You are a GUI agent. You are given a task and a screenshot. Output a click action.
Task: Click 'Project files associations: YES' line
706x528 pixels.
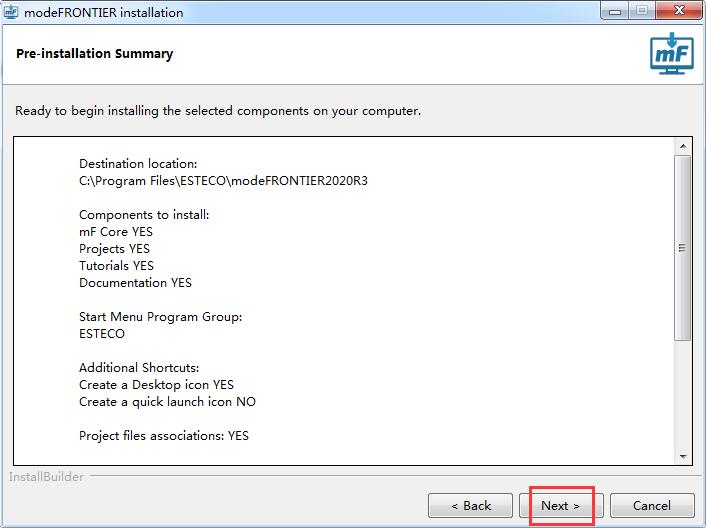164,435
